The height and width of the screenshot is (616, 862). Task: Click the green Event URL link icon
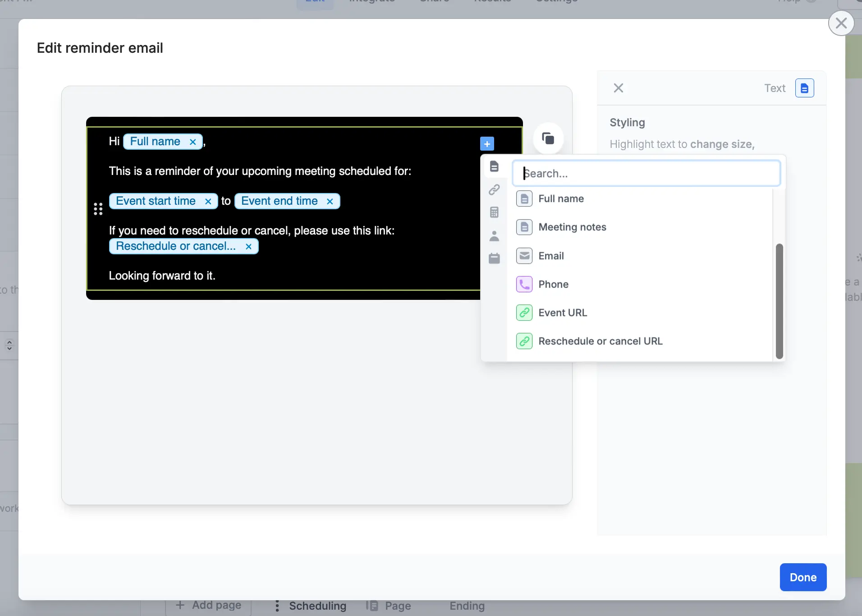pos(524,313)
